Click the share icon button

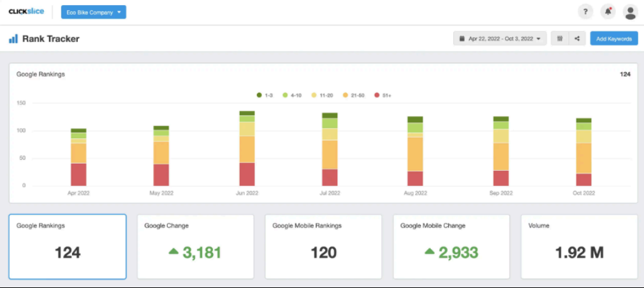[577, 39]
